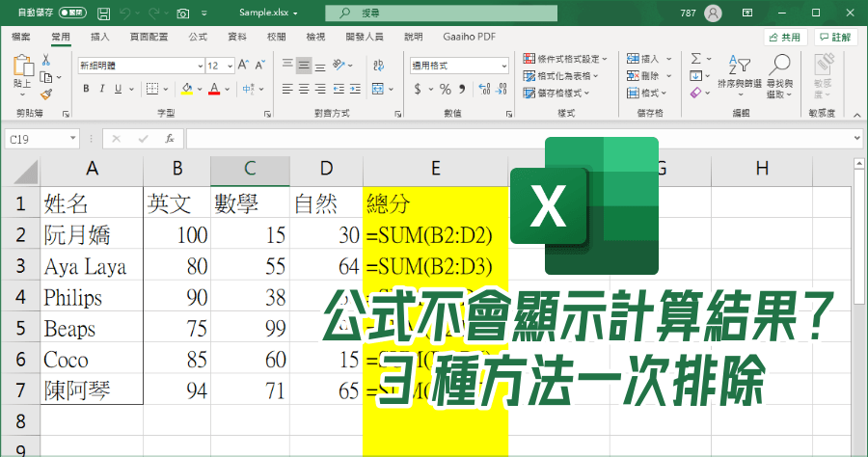This screenshot has width=868, height=457.
Task: Click the Merge & Center icon
Action: pos(378,89)
